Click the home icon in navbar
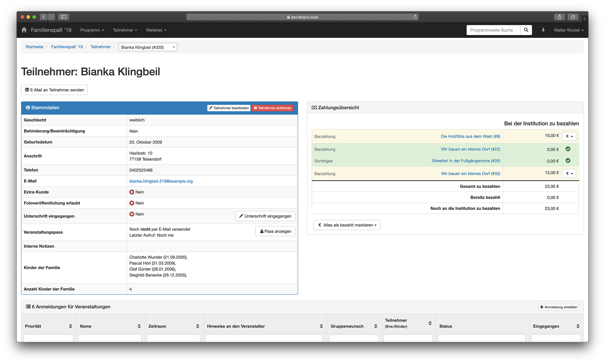This screenshot has height=364, width=605. [24, 30]
